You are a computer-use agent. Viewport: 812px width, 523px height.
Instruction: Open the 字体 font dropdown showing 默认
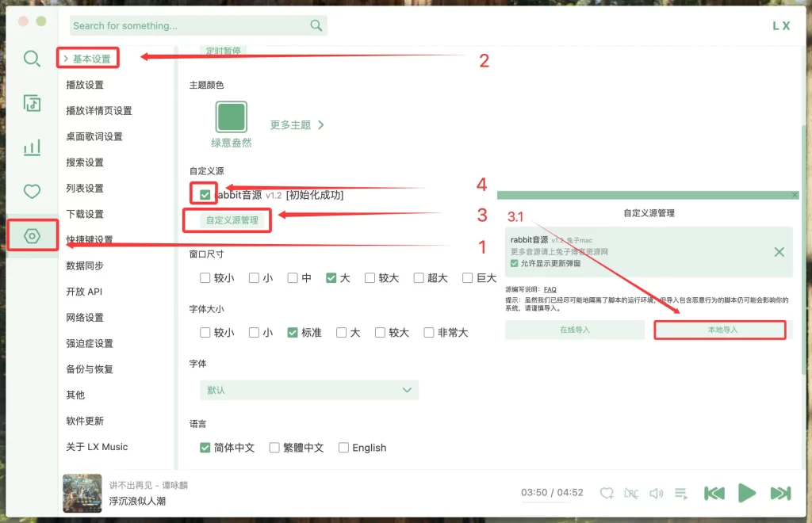[x=309, y=390]
